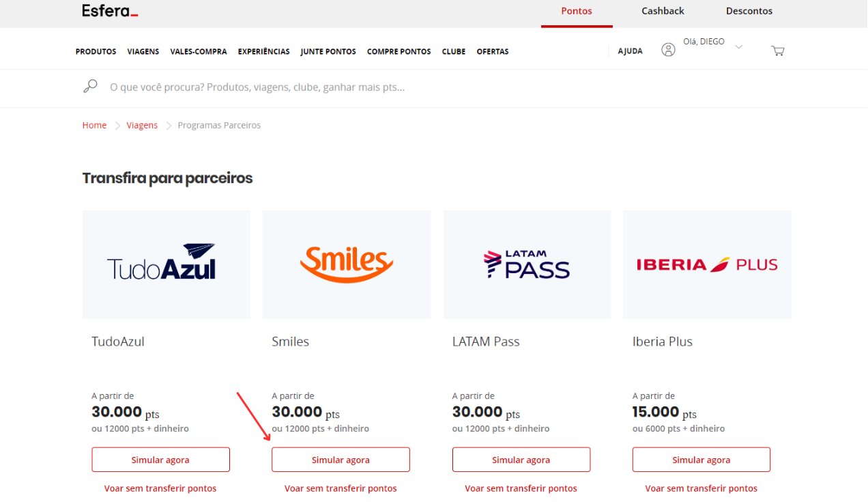Click the search magnifier icon
Screen dimensions: 868x502
point(90,87)
